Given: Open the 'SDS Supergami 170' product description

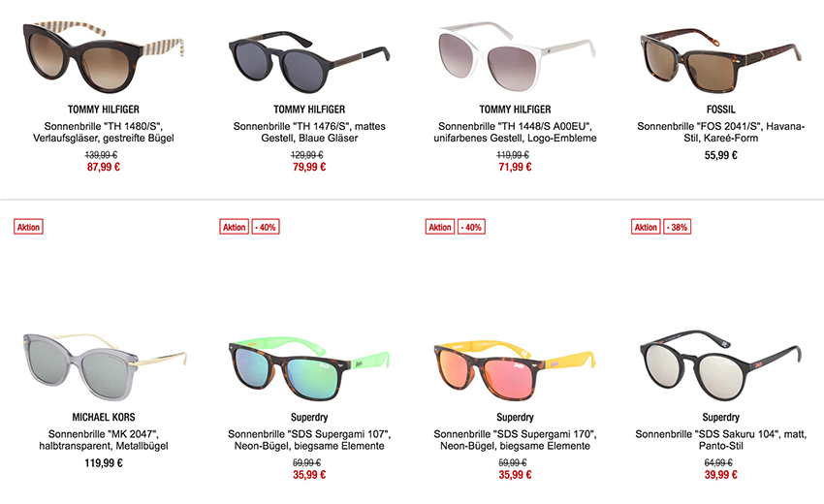Looking at the screenshot, I should coord(515,440).
